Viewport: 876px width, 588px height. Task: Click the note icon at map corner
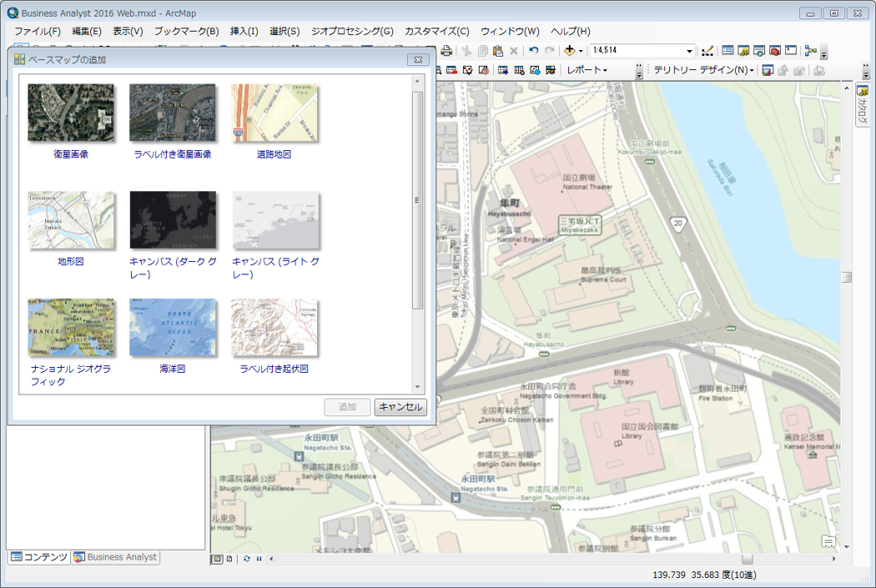[829, 541]
